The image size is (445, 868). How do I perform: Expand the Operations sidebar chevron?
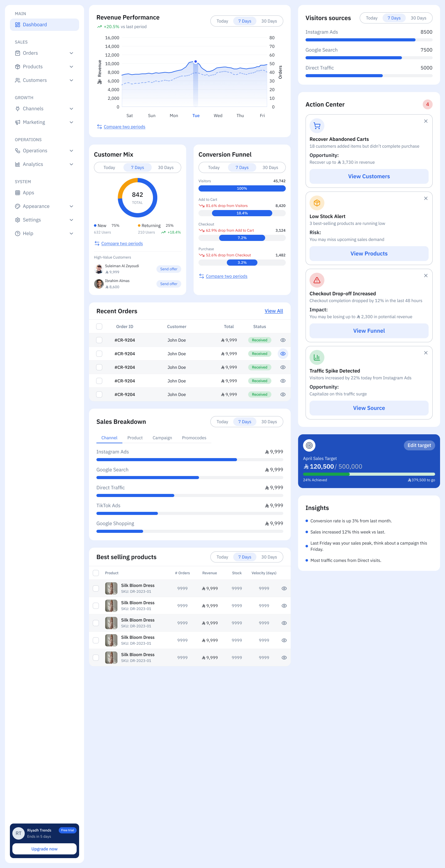point(71,151)
